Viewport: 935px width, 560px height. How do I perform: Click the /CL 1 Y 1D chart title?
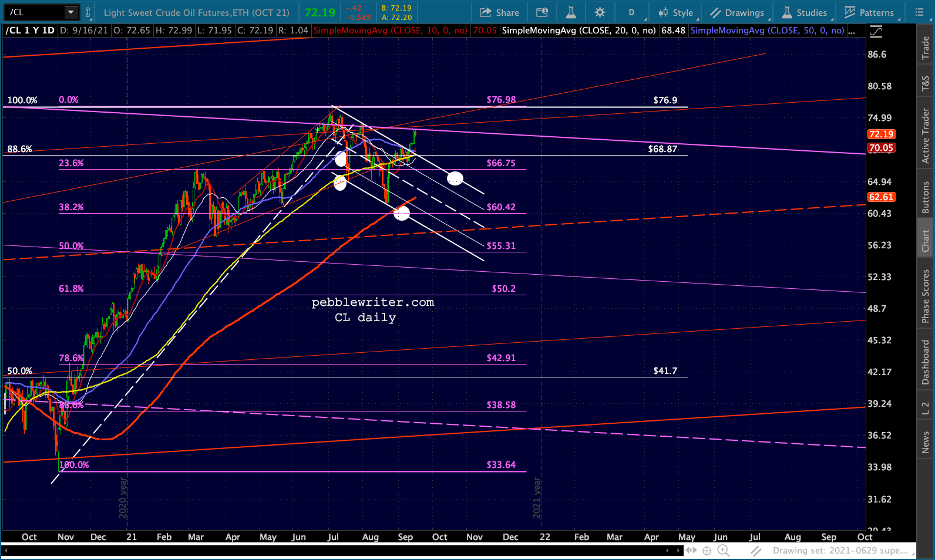click(x=30, y=31)
